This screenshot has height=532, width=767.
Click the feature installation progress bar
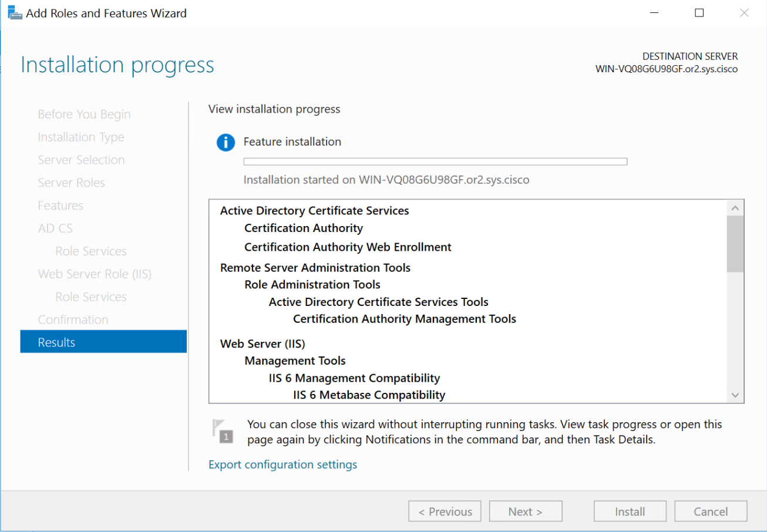tap(435, 161)
